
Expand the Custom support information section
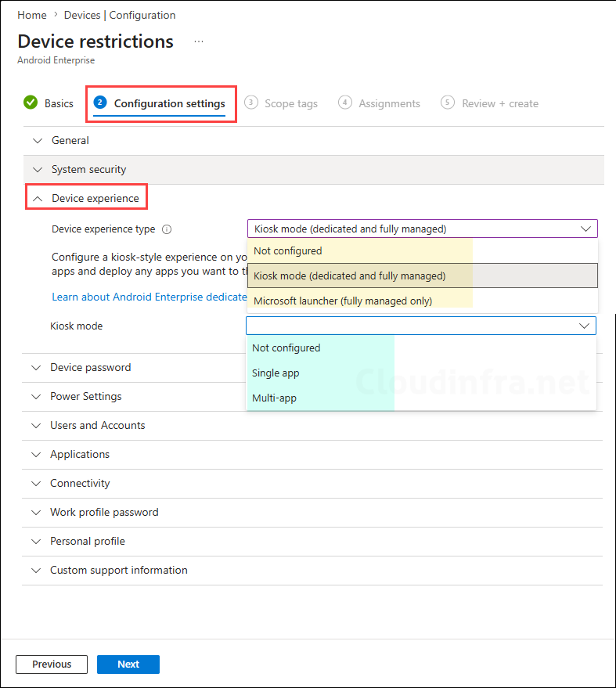pyautogui.click(x=312, y=570)
